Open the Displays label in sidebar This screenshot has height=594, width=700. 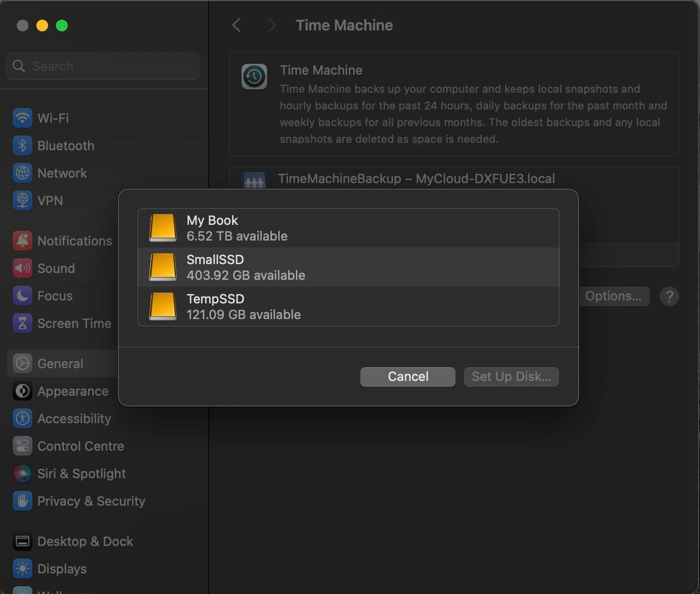(x=62, y=569)
